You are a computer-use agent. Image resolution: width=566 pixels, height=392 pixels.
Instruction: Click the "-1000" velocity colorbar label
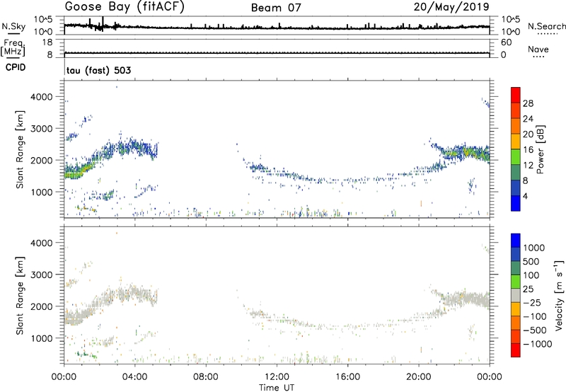pyautogui.click(x=538, y=344)
